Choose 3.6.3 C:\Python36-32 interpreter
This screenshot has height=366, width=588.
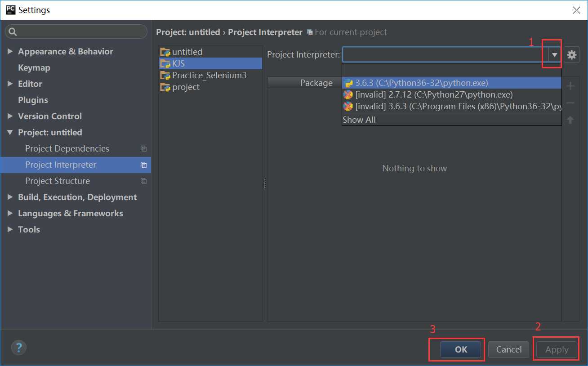[452, 83]
